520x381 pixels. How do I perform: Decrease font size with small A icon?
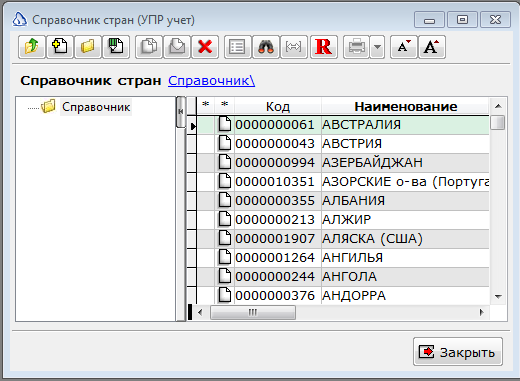(x=404, y=47)
